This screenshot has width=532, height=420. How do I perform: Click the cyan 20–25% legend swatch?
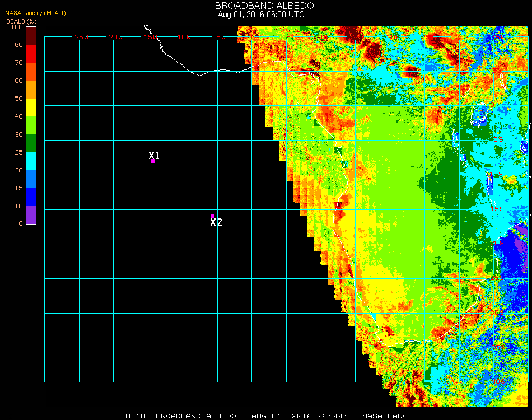point(31,161)
